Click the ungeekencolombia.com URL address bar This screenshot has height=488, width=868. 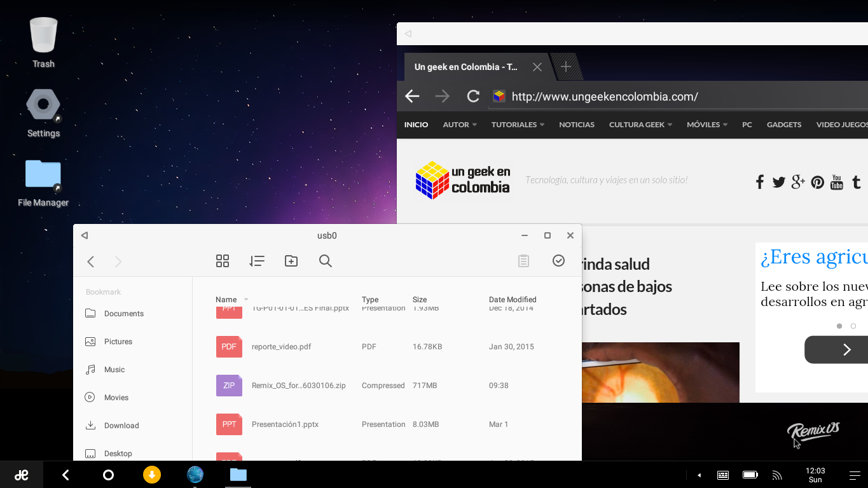(679, 97)
